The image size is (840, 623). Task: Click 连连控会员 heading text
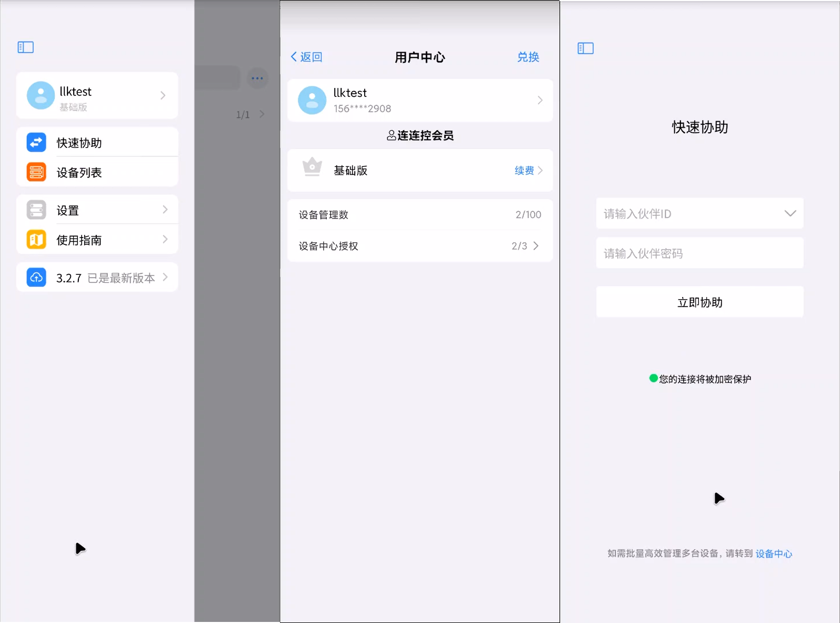[426, 135]
